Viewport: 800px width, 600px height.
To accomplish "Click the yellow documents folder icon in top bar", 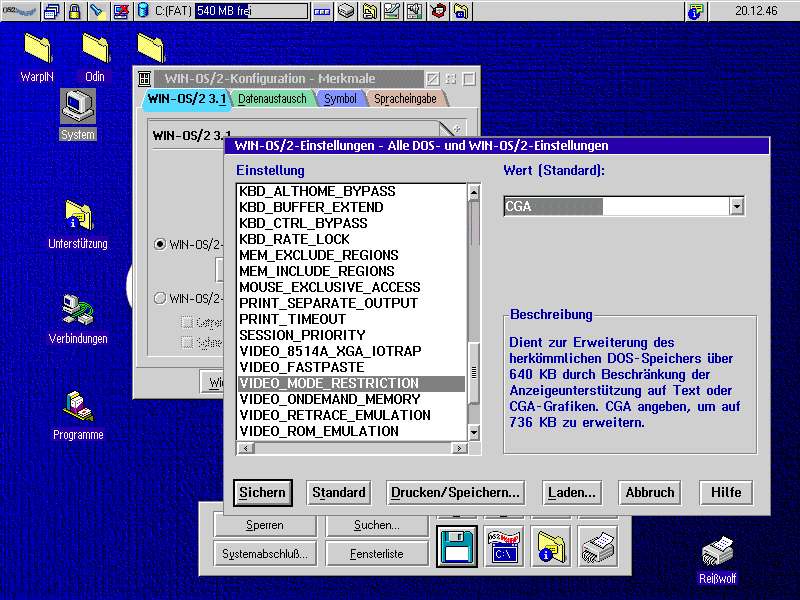I will tap(369, 11).
